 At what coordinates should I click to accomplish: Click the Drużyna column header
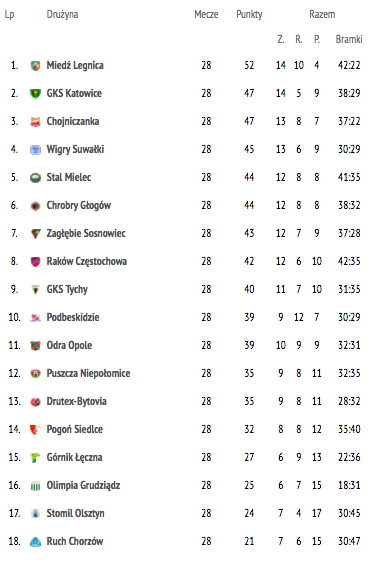coord(62,15)
